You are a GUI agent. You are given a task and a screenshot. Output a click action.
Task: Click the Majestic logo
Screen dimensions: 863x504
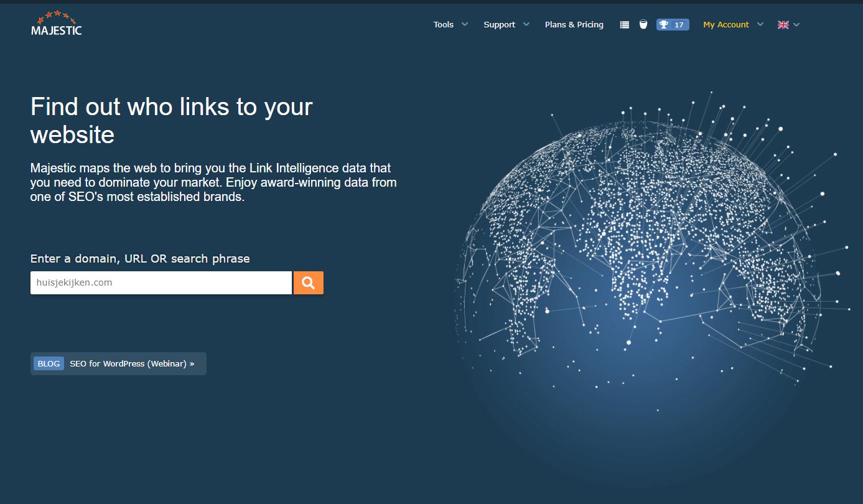(x=57, y=23)
